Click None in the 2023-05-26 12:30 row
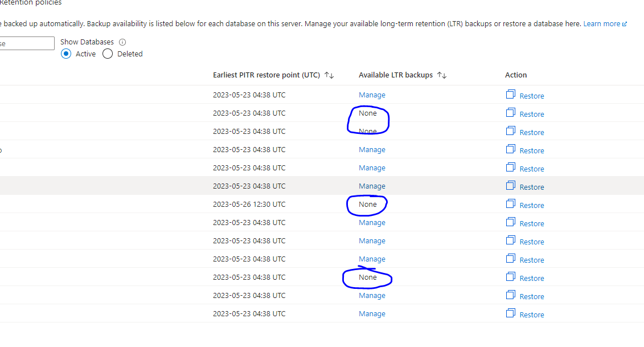The width and height of the screenshot is (644, 347). [x=368, y=205]
